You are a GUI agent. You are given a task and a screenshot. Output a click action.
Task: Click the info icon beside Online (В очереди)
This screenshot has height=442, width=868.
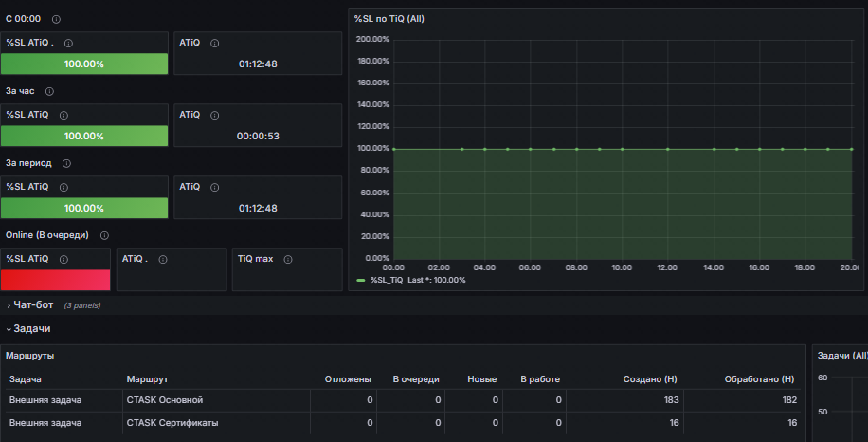pyautogui.click(x=104, y=235)
